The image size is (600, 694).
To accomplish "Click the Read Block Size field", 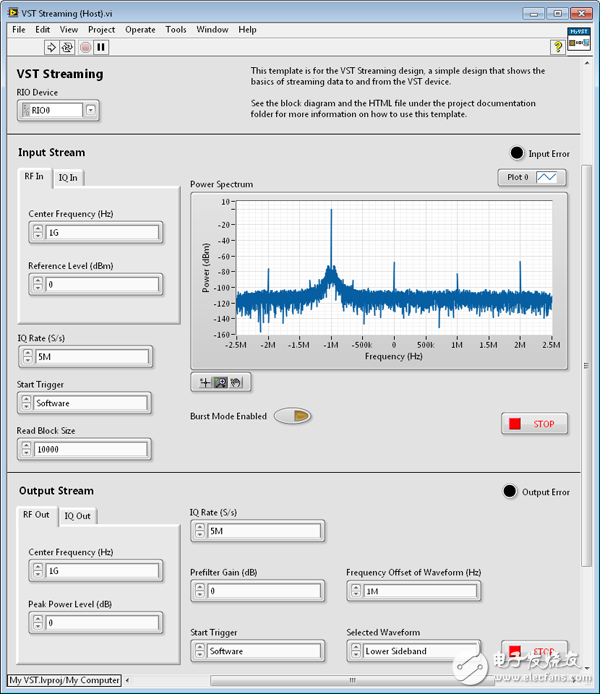I will [91, 450].
